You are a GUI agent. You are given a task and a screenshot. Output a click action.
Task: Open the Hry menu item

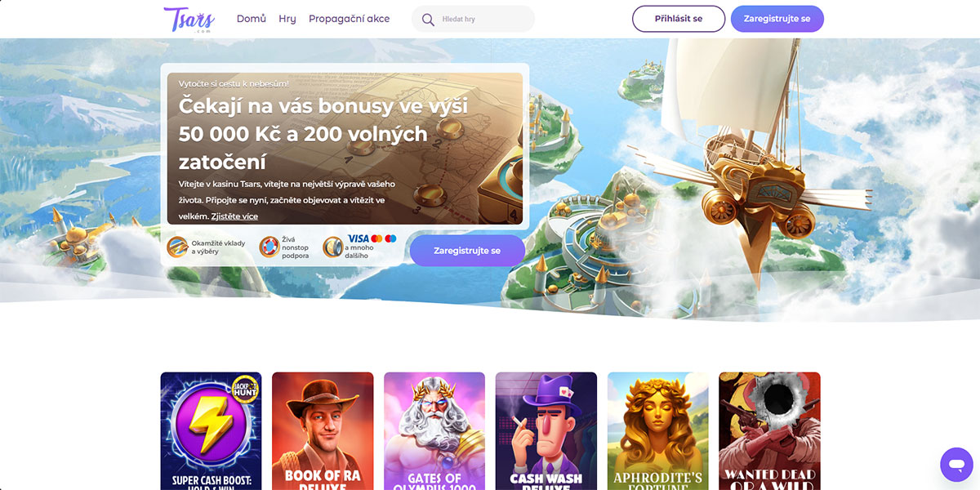[287, 19]
